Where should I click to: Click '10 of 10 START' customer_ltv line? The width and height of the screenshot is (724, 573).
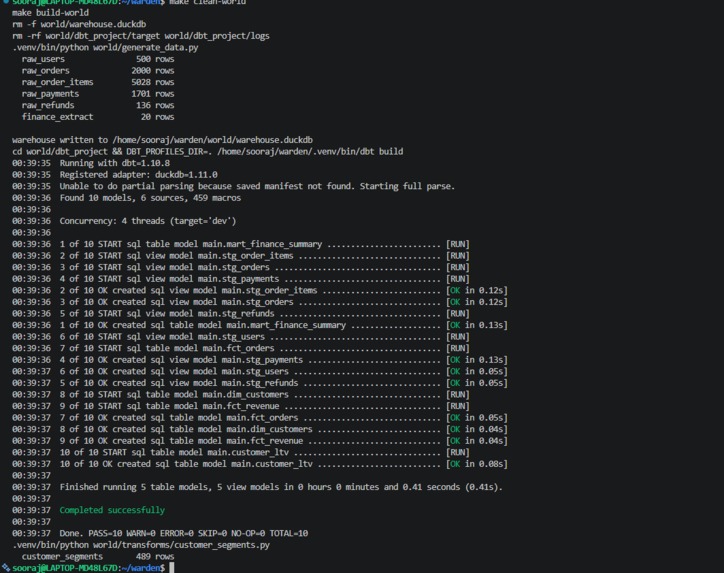(241, 452)
